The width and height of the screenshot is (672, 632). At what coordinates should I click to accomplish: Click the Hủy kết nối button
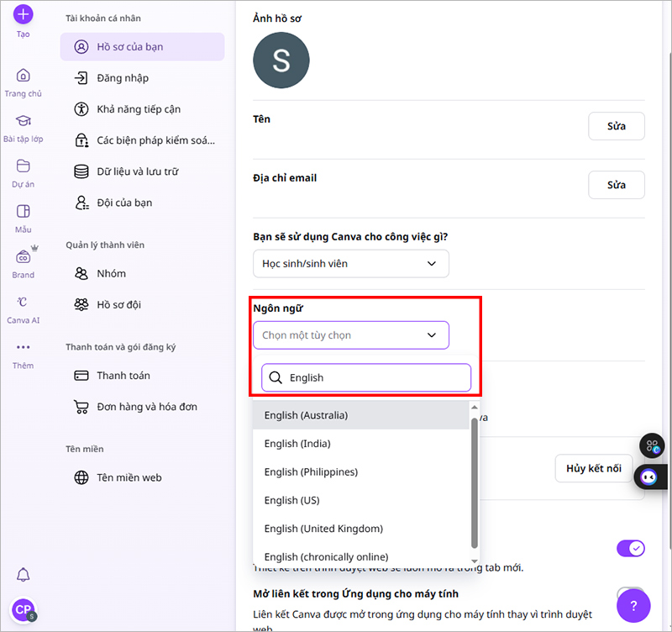[594, 468]
